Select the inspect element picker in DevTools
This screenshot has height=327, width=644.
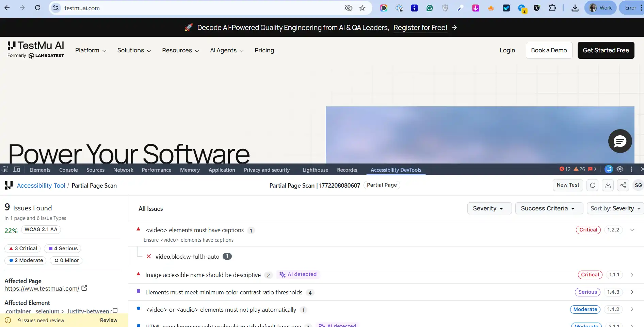tap(5, 169)
